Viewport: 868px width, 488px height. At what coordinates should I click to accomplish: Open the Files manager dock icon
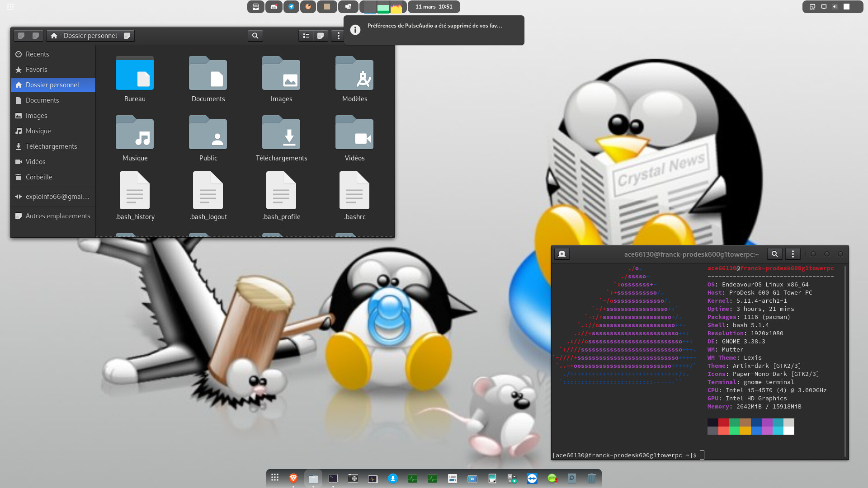[x=313, y=478]
